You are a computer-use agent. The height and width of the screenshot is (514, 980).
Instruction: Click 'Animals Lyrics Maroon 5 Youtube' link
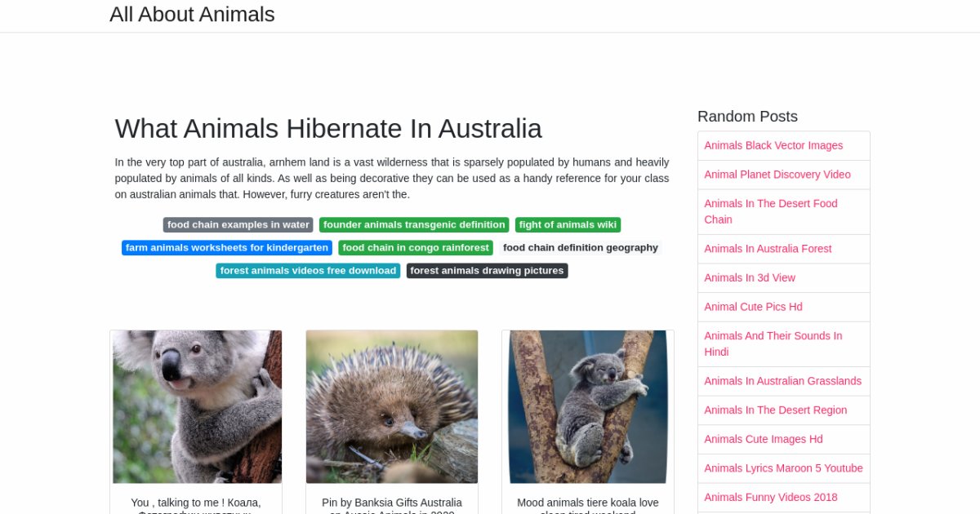point(783,468)
